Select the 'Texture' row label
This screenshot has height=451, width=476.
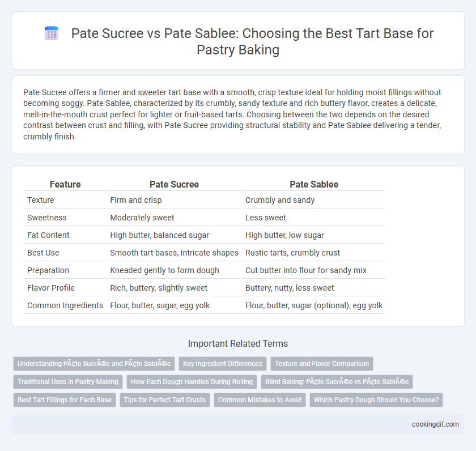click(x=41, y=200)
